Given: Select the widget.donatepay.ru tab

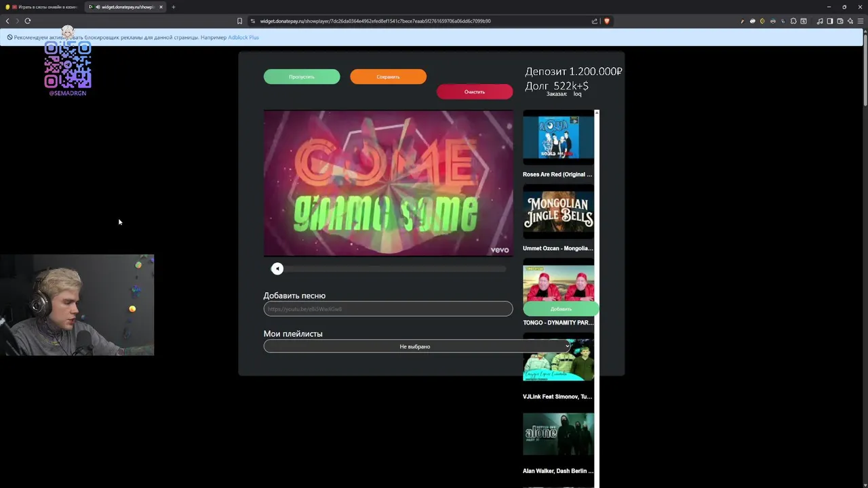Looking at the screenshot, I should pos(125,7).
